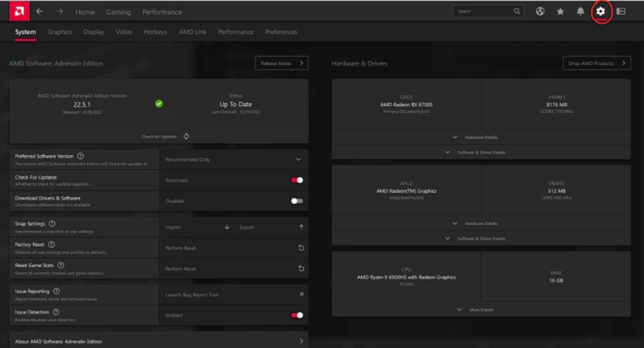This screenshot has height=348, width=644.
Task: Expand APU2 Hardware Details
Action: coord(481,223)
